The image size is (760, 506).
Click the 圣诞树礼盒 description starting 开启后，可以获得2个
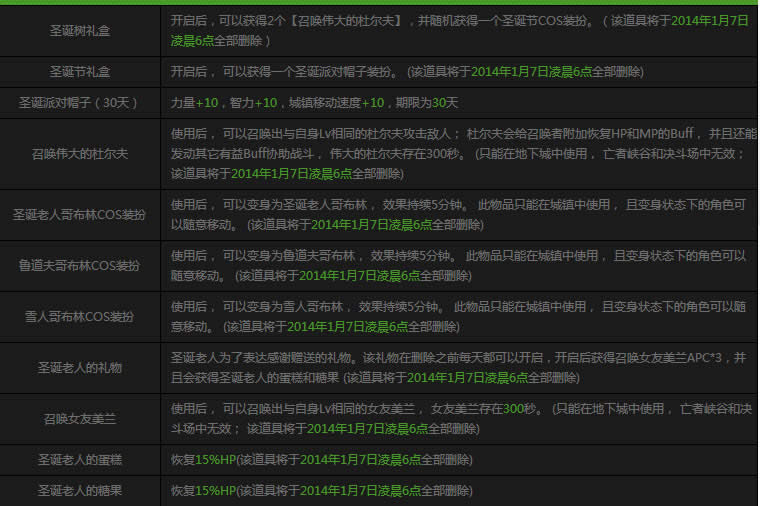pos(459,31)
